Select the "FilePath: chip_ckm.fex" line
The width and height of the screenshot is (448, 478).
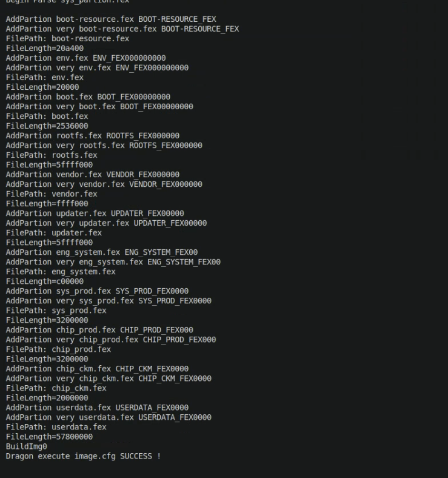(56, 388)
